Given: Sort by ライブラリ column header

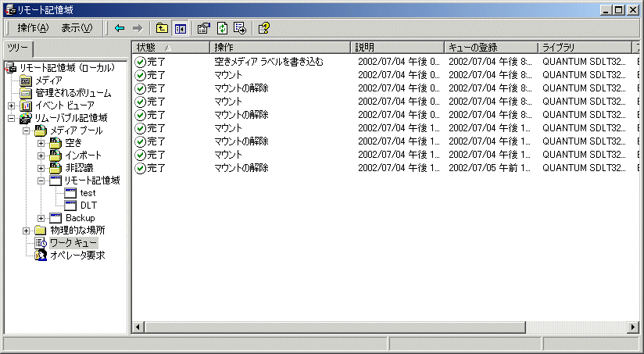Looking at the screenshot, I should pos(585,48).
